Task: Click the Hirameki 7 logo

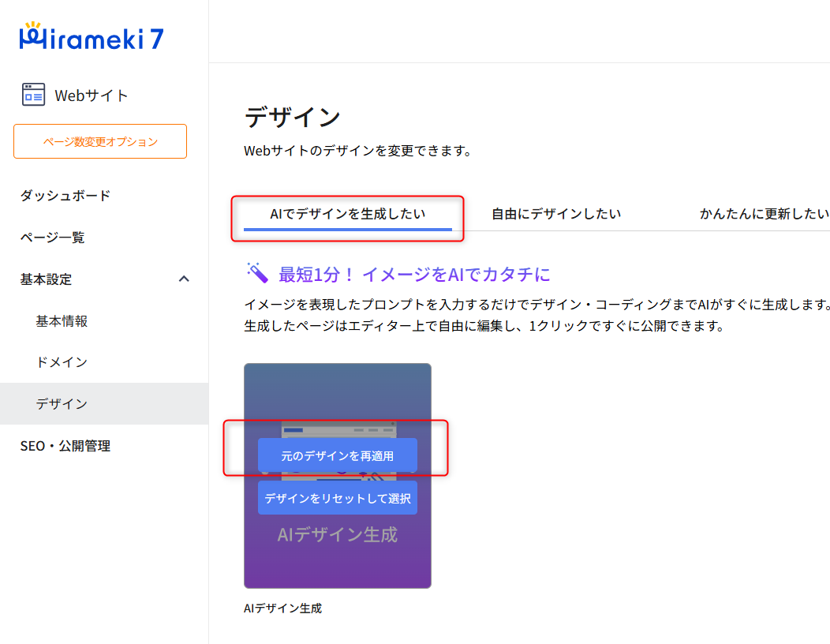Action: pyautogui.click(x=92, y=36)
